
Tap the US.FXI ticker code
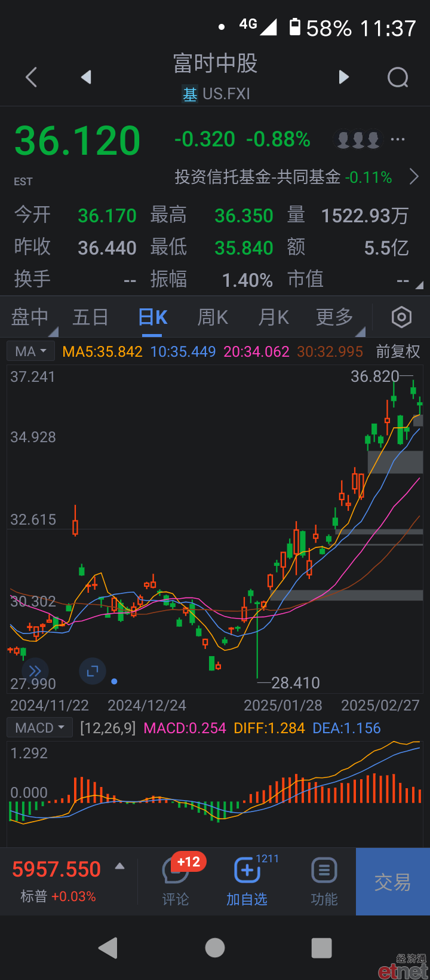pos(226,94)
